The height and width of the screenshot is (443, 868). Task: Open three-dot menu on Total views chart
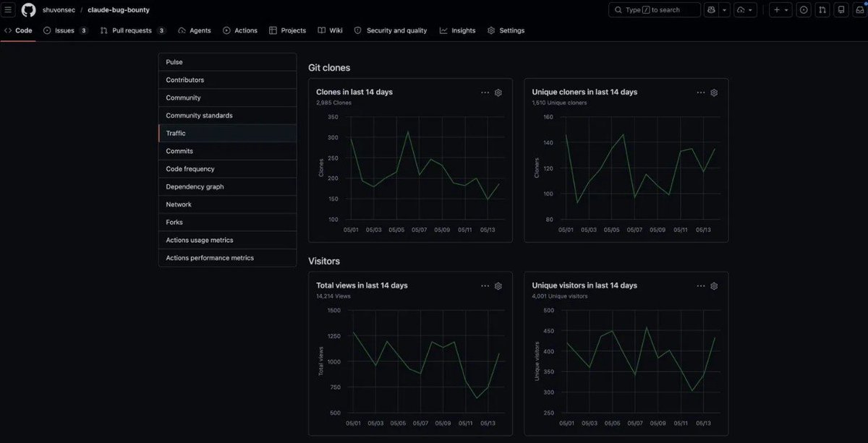click(485, 285)
